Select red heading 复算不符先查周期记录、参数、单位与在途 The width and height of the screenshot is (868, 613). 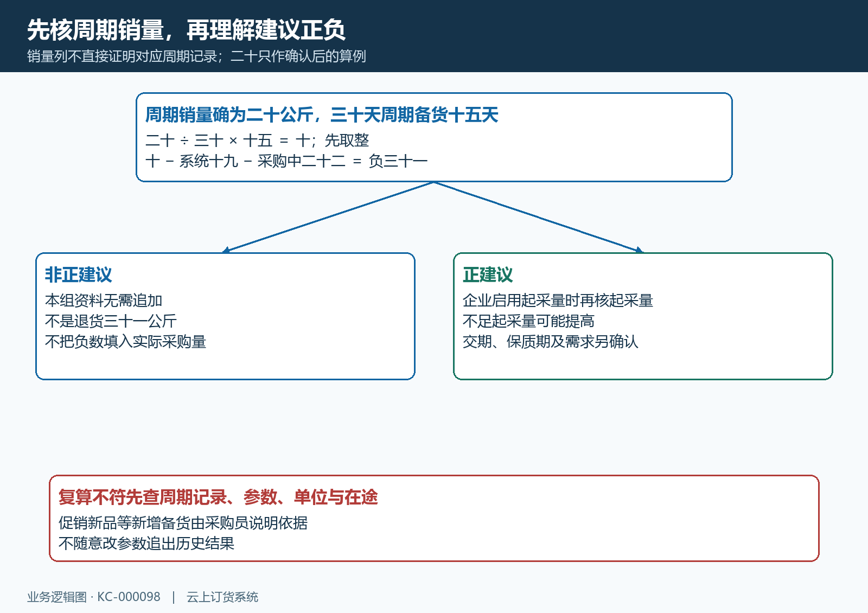pos(218,497)
